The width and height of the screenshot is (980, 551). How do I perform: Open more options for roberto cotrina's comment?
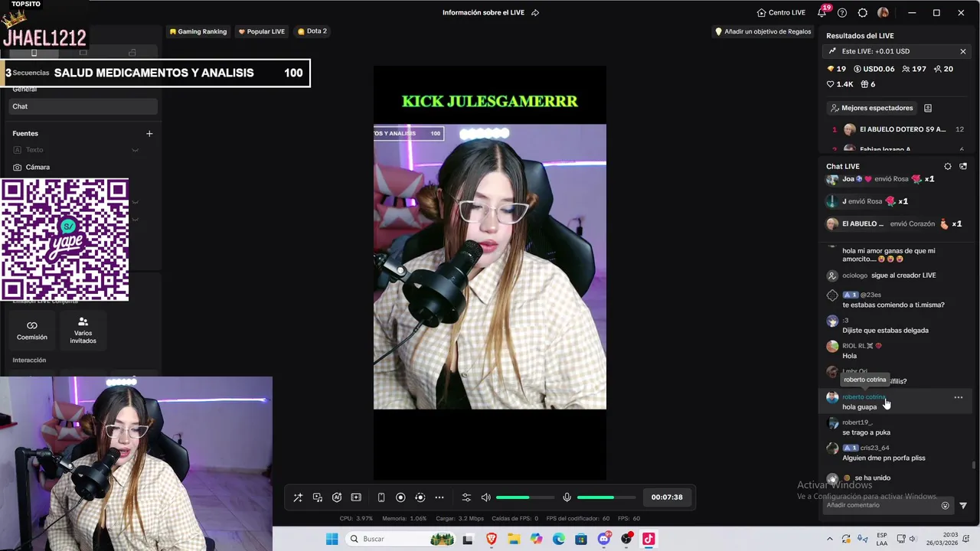point(958,397)
